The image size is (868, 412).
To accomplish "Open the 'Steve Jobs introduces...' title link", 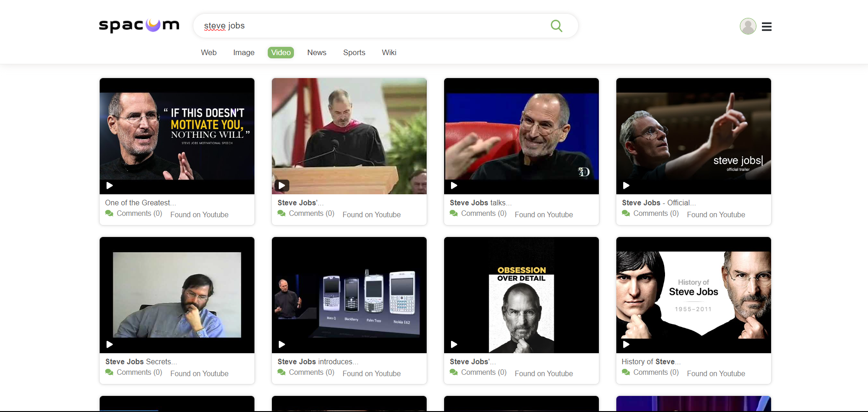I will (x=318, y=361).
